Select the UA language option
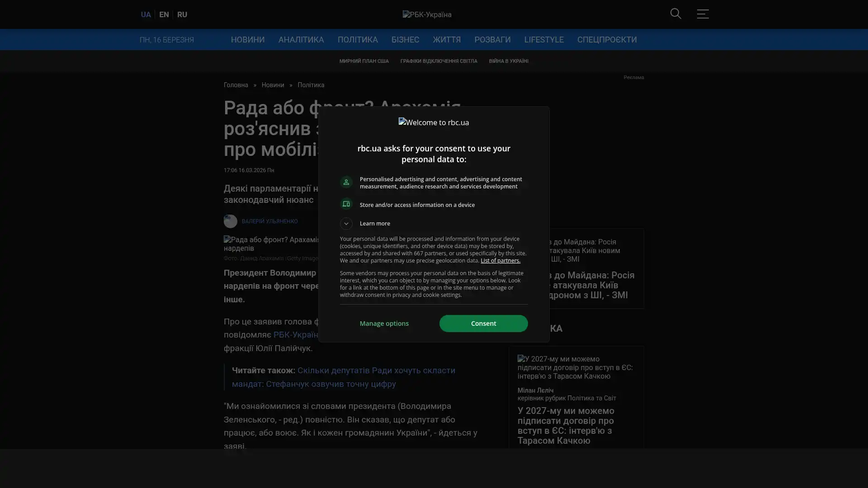868x488 pixels. (x=146, y=14)
